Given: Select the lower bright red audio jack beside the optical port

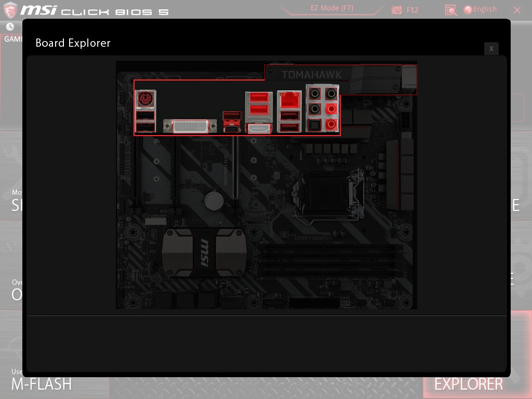Looking at the screenshot, I should point(331,124).
